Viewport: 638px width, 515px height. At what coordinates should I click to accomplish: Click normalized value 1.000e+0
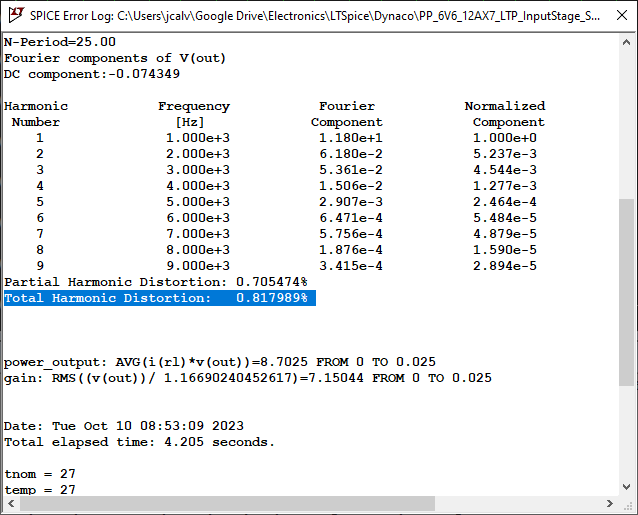(x=505, y=138)
